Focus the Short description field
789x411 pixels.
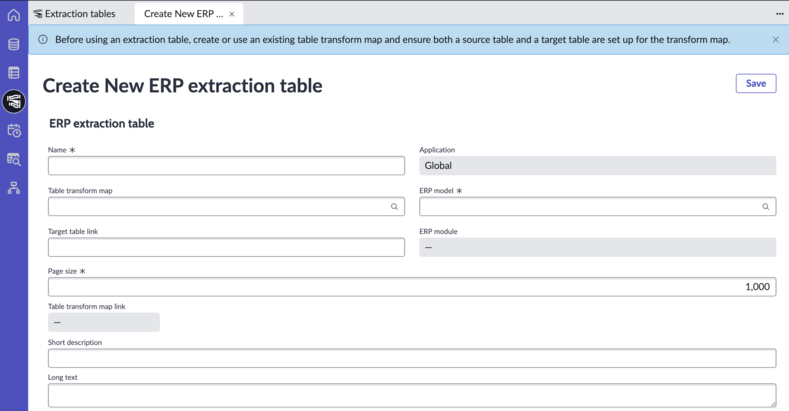pyautogui.click(x=412, y=358)
